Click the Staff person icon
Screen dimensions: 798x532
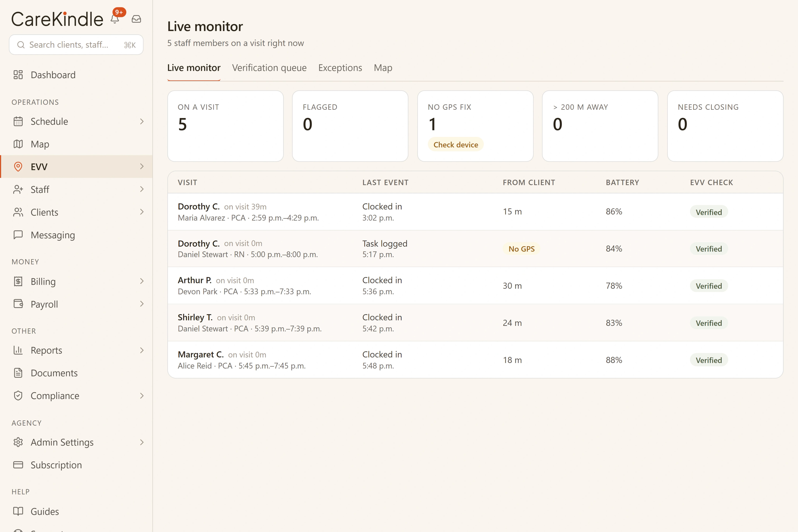[18, 189]
